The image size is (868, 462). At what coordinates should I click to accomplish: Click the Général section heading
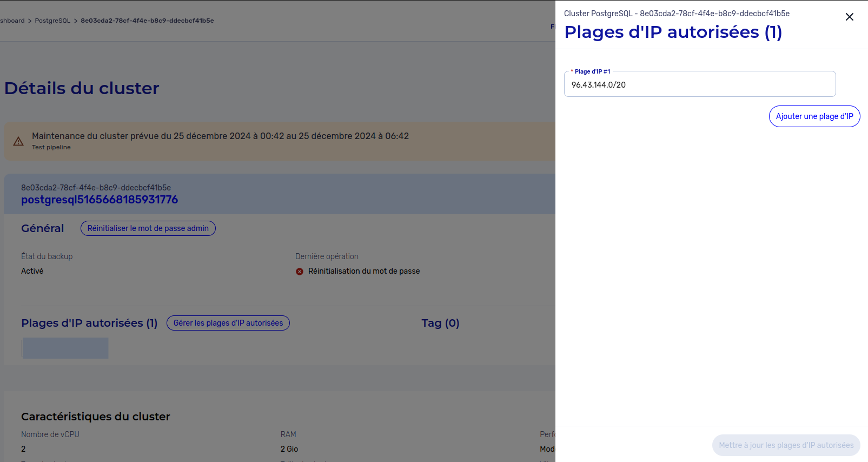click(x=43, y=228)
